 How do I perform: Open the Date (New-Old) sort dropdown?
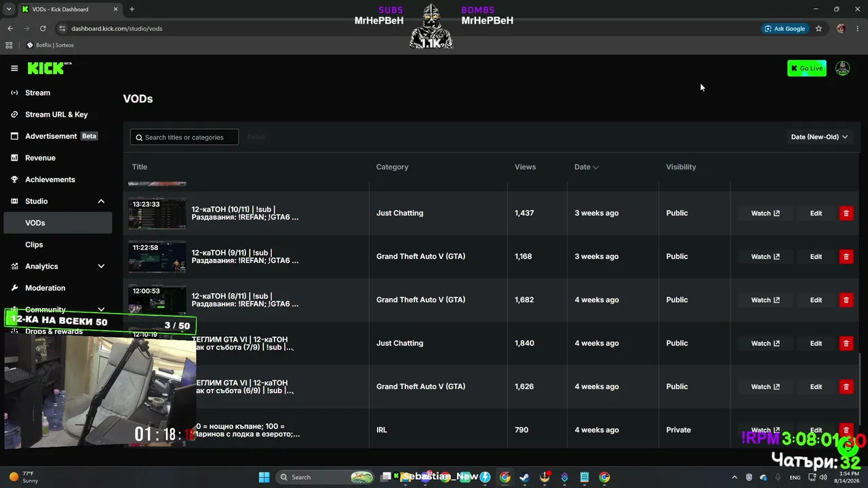coord(819,137)
